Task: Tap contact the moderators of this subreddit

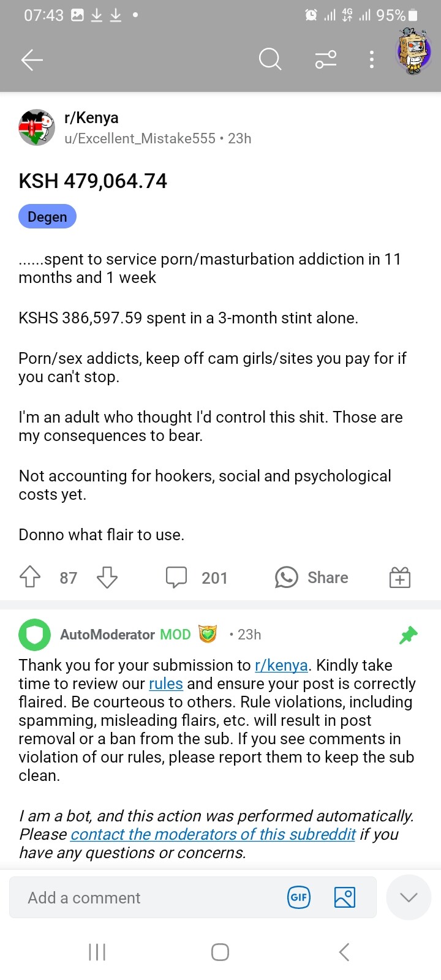Action: coord(213,834)
